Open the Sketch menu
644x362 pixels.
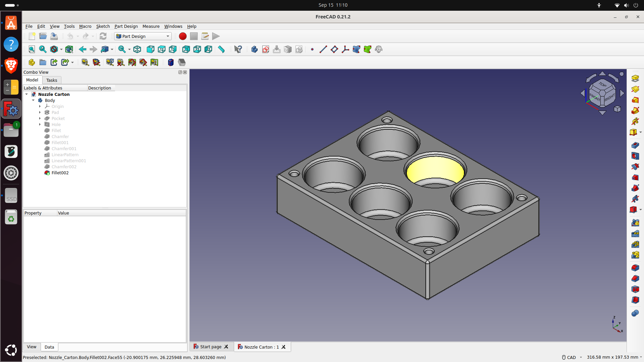pyautogui.click(x=103, y=26)
